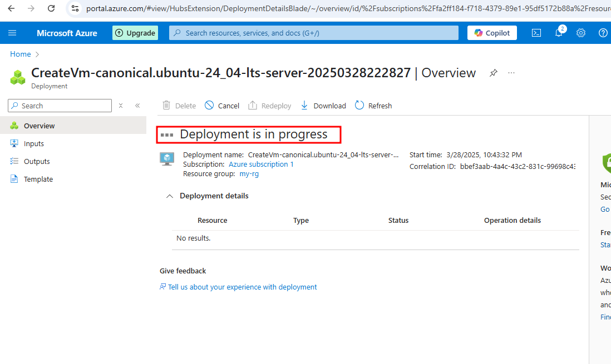Viewport: 611px width, 364px height.
Task: Pin this deployment blade to dashboard
Action: [494, 73]
